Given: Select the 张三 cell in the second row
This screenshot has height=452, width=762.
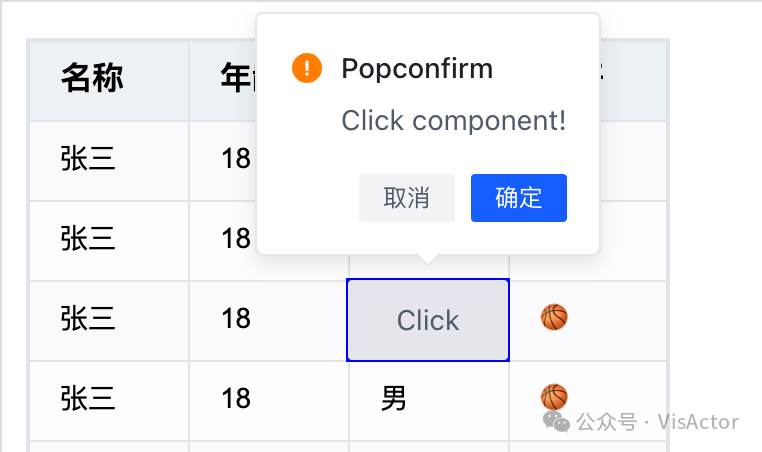Looking at the screenshot, I should point(88,239).
